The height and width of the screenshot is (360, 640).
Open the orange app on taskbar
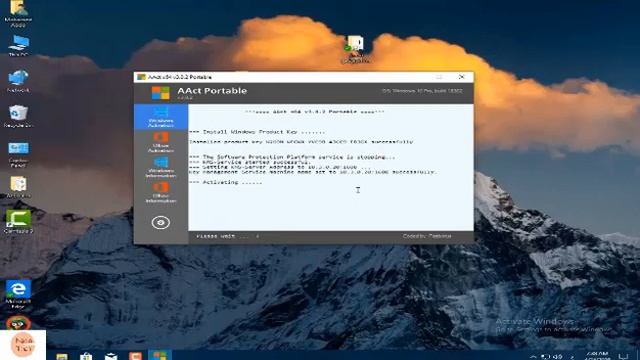(135, 356)
